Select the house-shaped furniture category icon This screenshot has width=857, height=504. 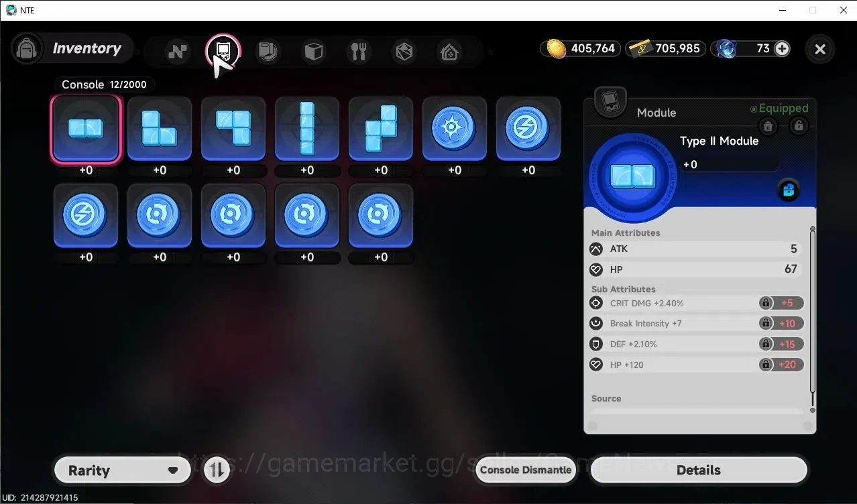[449, 52]
